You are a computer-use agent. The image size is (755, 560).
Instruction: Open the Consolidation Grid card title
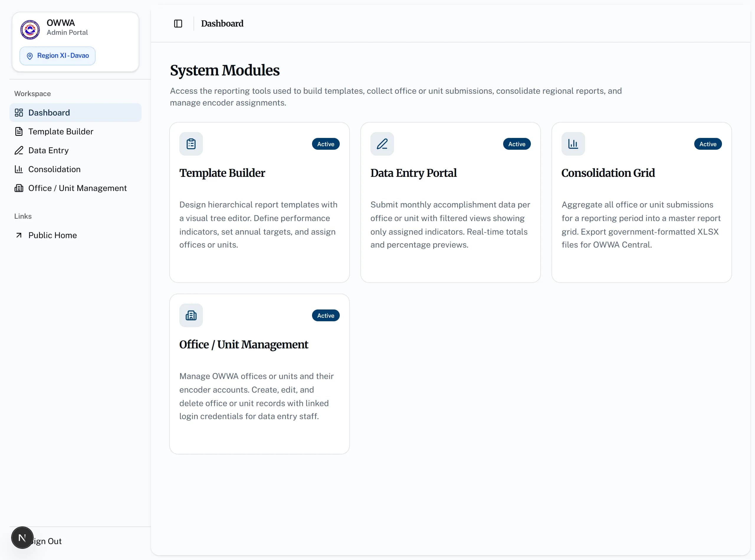tap(608, 173)
